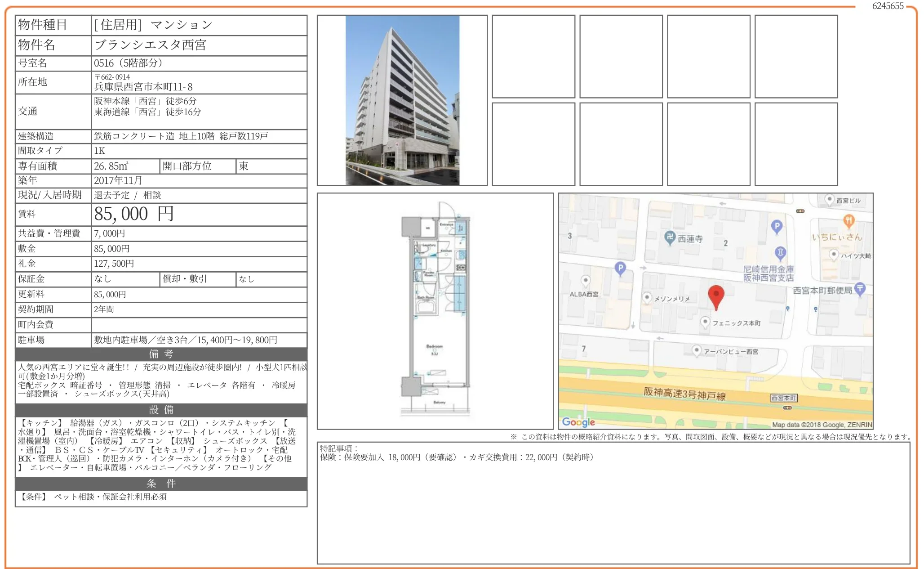Image resolution: width=924 pixels, height=569 pixels.
Task: Click the メゾンメリメ place marker
Action: tap(647, 297)
